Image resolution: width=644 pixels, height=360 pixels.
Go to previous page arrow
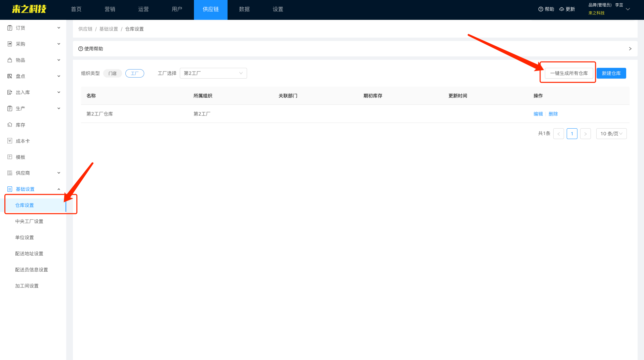coord(559,134)
